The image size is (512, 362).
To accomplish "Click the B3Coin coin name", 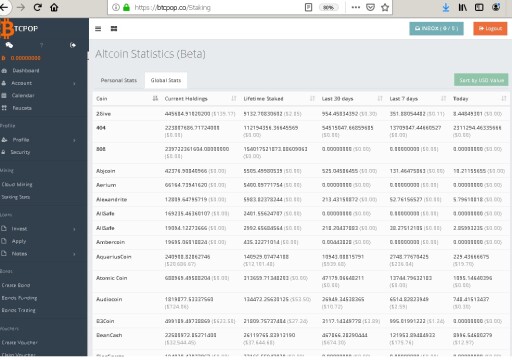I will point(105,321).
